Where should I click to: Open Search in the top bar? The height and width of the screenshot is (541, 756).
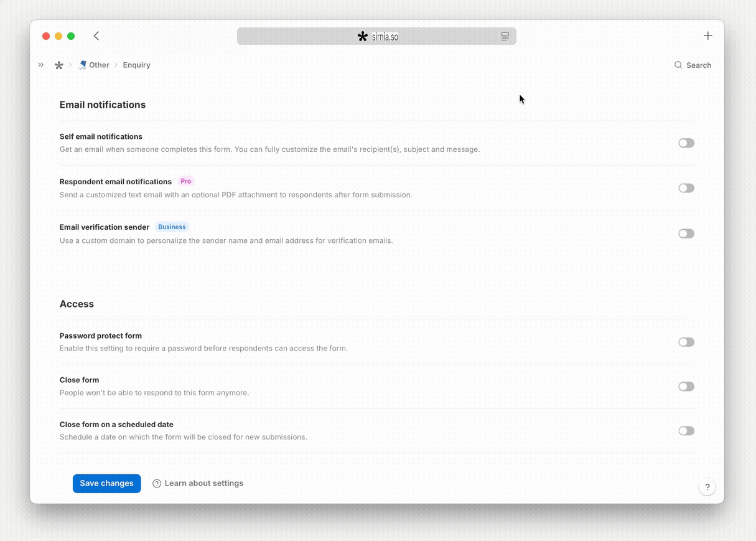coord(693,65)
